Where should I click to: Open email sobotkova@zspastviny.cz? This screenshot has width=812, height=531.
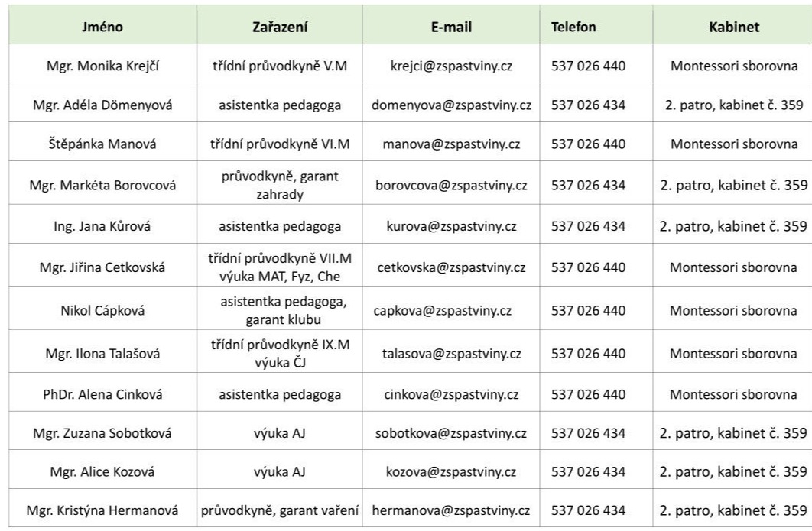(x=451, y=433)
